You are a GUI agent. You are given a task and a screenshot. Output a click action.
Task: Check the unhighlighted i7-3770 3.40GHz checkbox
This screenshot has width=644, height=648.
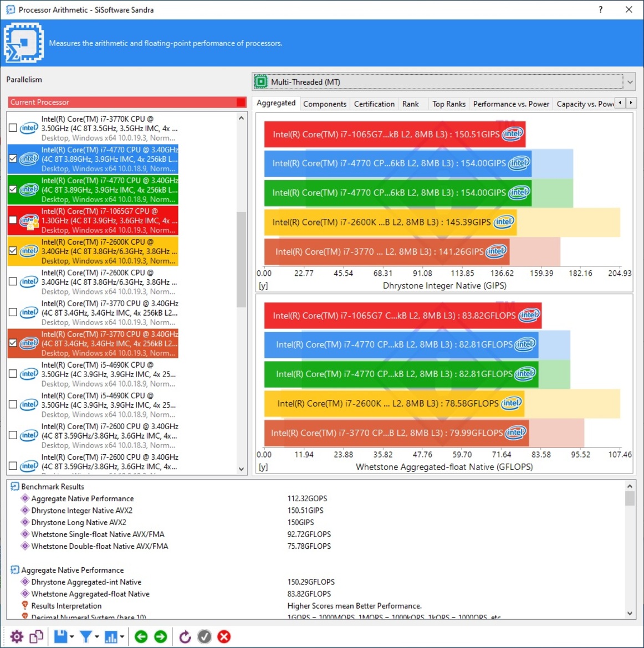13,312
